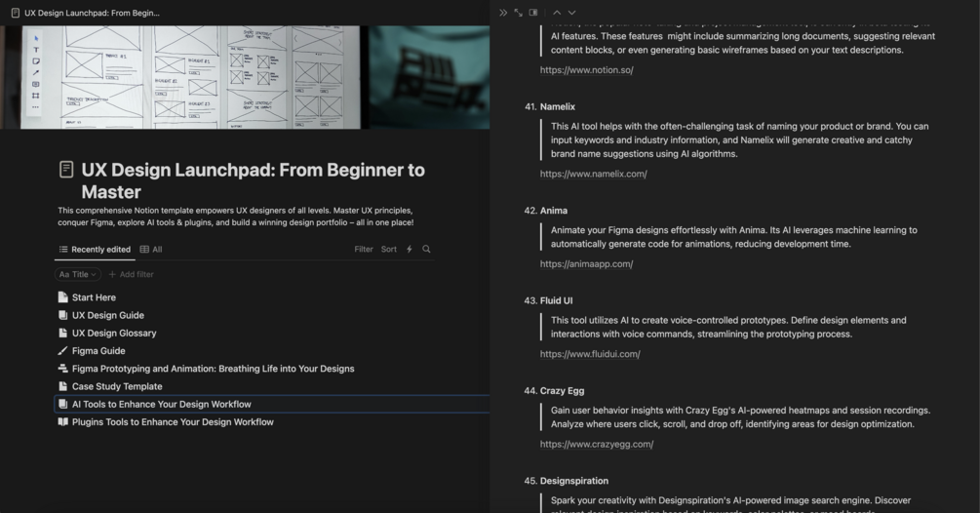Open the Figma Guide page

pyautogui.click(x=98, y=350)
